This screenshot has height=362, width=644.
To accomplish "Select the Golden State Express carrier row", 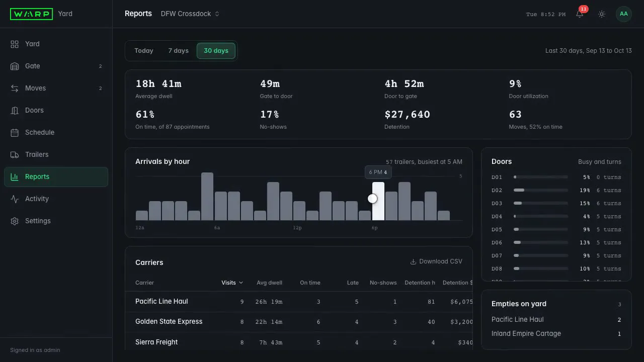I will 299,322.
